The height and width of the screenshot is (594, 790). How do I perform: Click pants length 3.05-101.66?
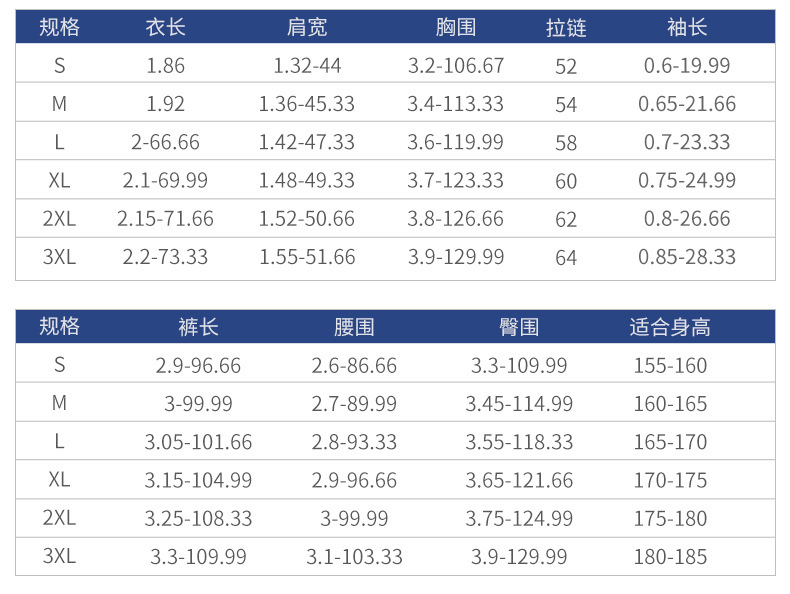(198, 442)
